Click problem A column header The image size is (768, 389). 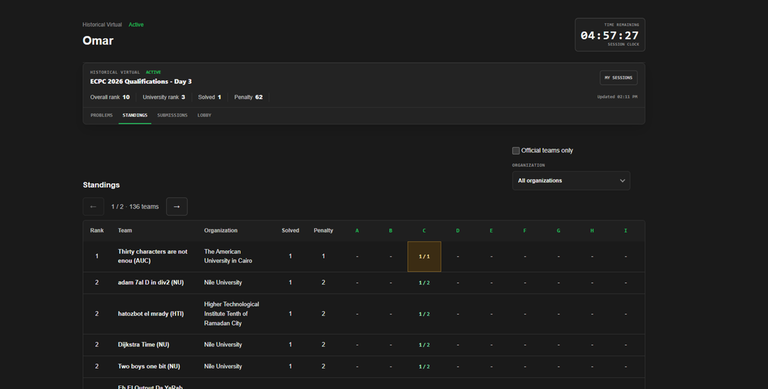(357, 230)
